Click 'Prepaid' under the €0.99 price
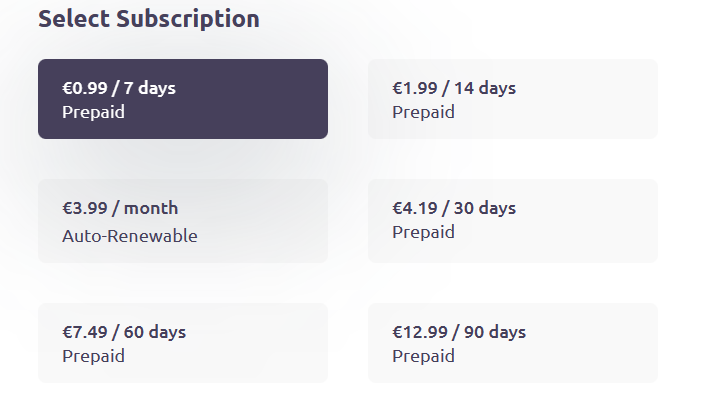 93,112
